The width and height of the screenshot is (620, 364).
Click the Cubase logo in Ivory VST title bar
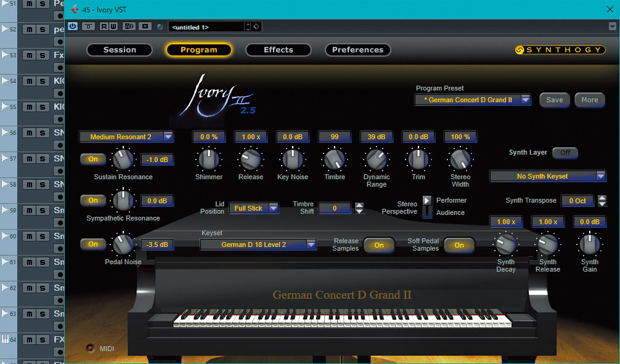point(75,9)
